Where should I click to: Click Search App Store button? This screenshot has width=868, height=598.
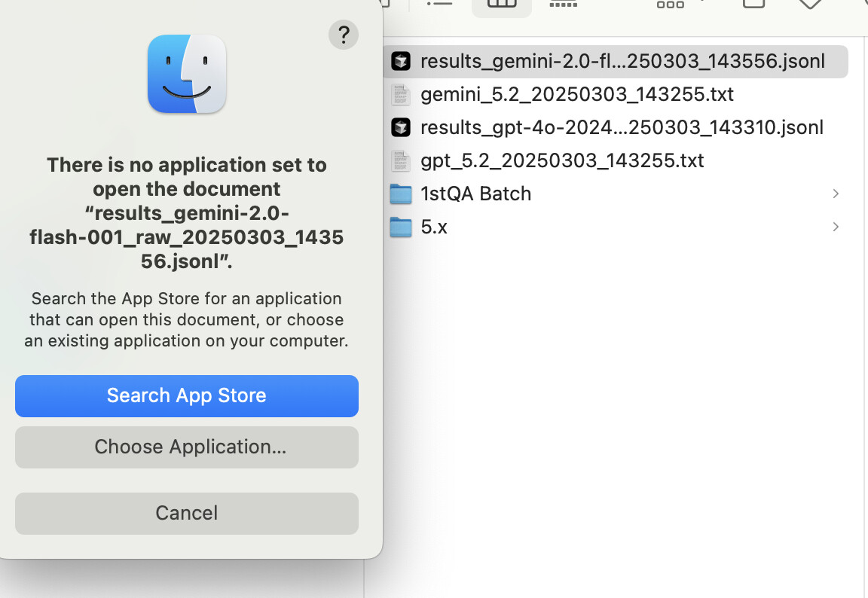pyautogui.click(x=187, y=396)
